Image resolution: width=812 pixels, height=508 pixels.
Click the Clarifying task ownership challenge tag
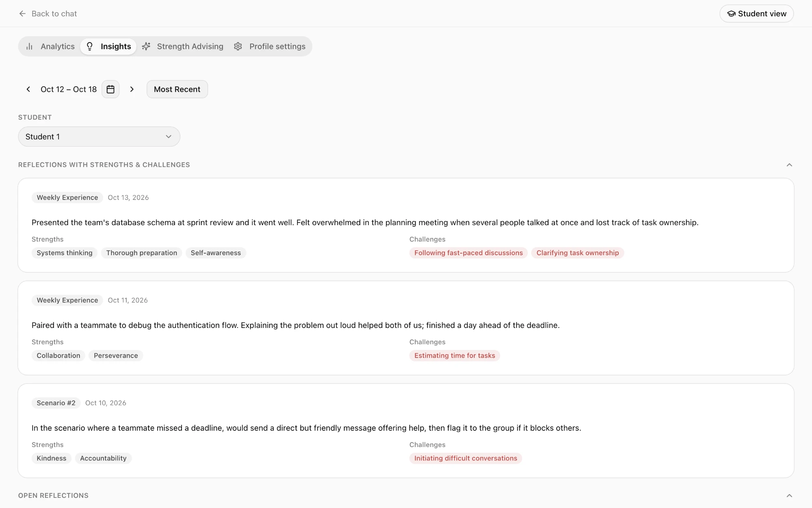point(578,253)
